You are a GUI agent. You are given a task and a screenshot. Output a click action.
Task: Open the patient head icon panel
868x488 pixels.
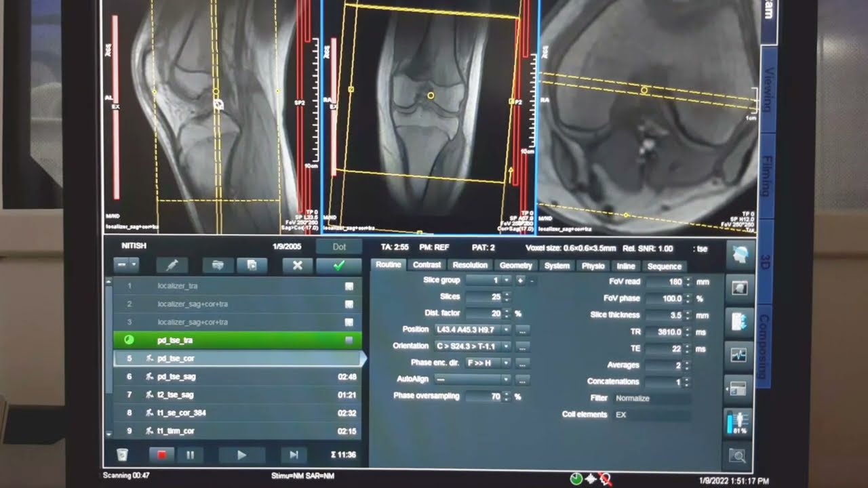(739, 253)
